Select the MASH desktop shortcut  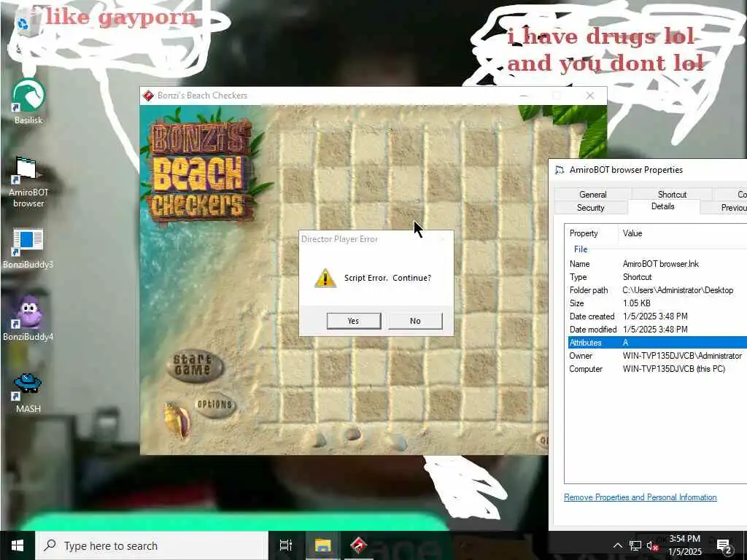[28, 393]
